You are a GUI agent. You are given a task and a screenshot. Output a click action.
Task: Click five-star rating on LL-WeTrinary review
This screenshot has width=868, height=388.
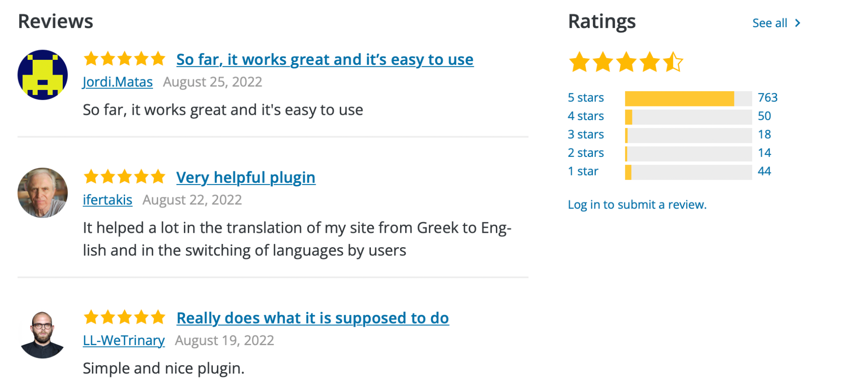tap(124, 317)
